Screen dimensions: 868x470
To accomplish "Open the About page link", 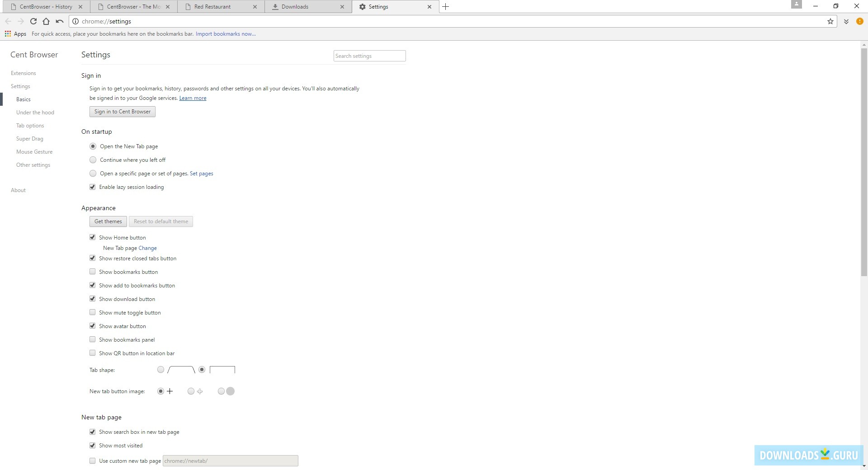I will point(18,190).
